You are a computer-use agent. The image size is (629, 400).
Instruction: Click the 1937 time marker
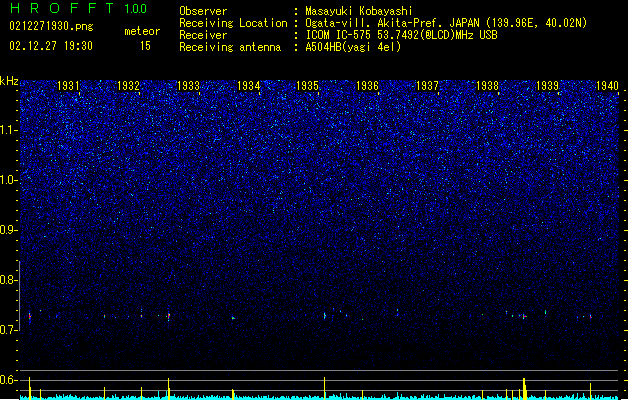pos(427,85)
